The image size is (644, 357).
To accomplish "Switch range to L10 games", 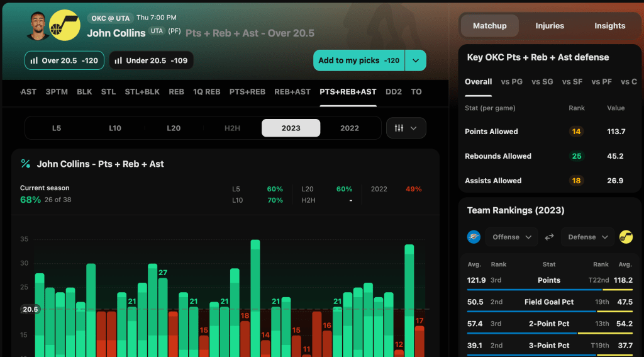I will pyautogui.click(x=115, y=128).
